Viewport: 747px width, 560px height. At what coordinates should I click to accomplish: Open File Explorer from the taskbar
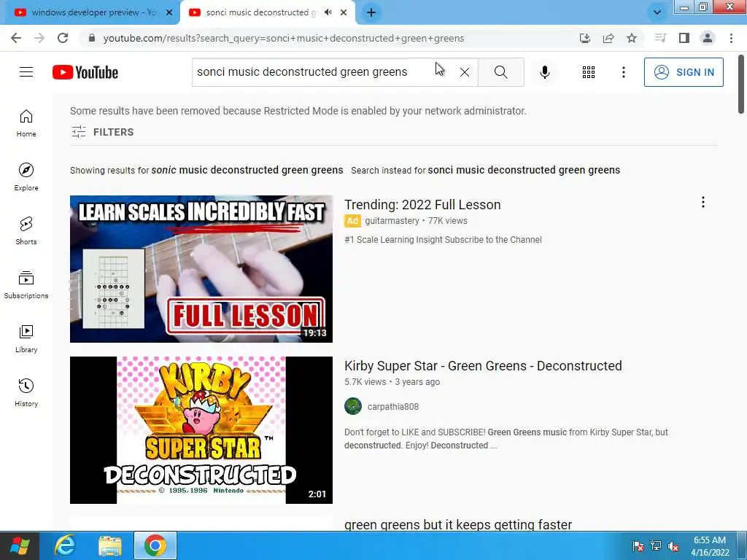[110, 545]
